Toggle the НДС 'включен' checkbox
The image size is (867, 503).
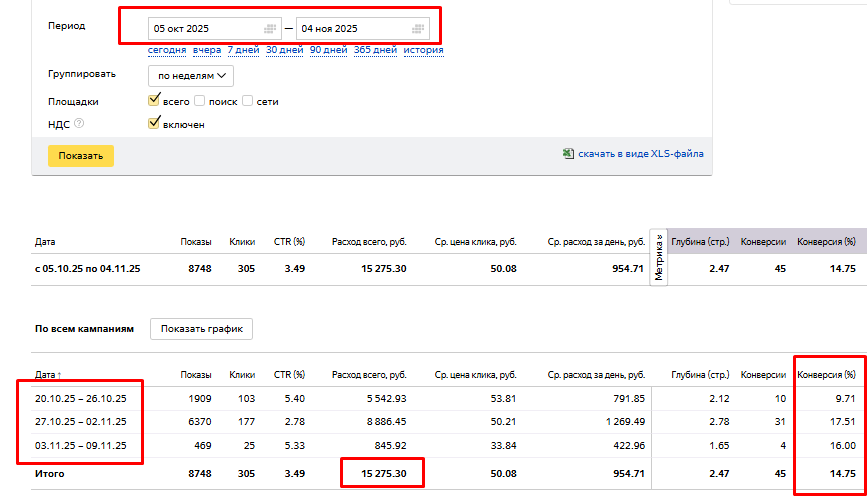click(x=154, y=123)
